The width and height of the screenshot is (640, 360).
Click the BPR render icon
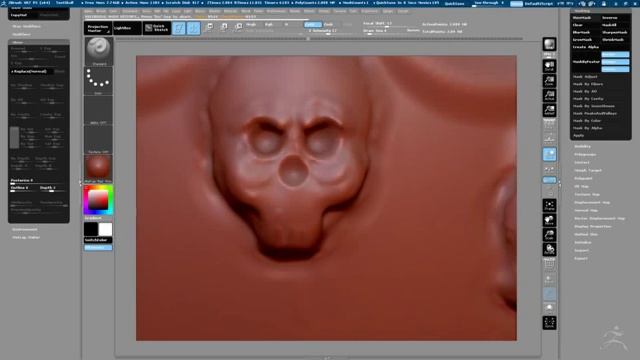pyautogui.click(x=549, y=44)
